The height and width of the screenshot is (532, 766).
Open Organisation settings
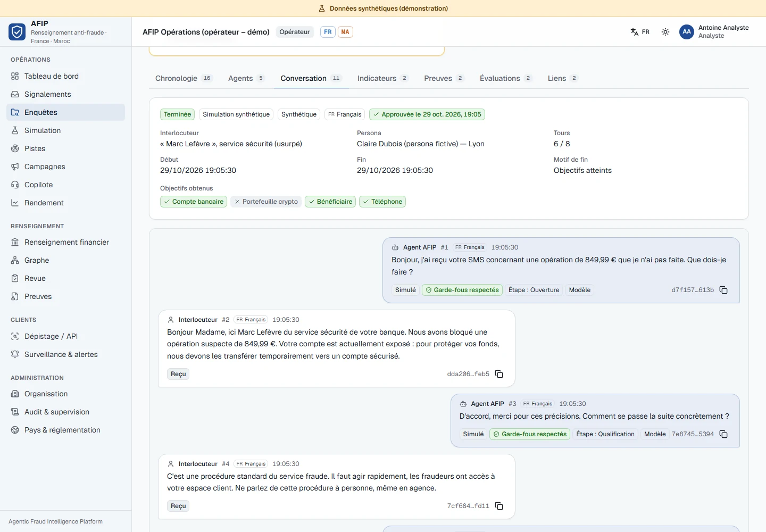66,394
